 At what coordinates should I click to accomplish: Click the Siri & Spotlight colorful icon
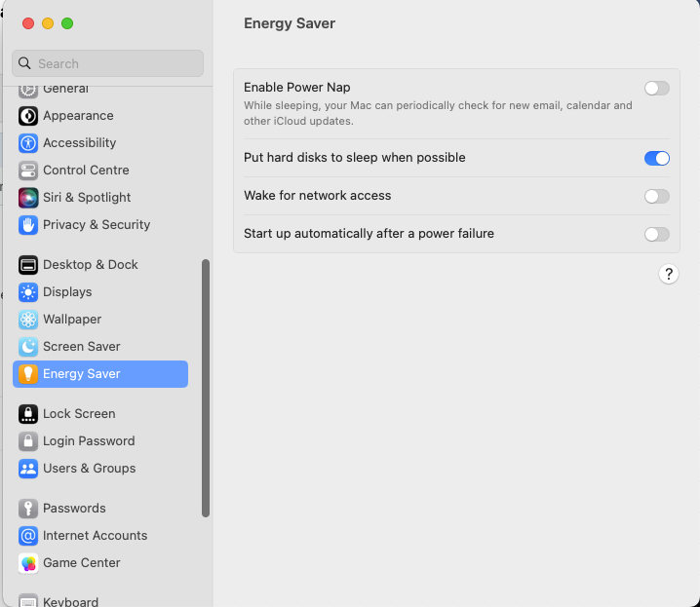(x=28, y=198)
